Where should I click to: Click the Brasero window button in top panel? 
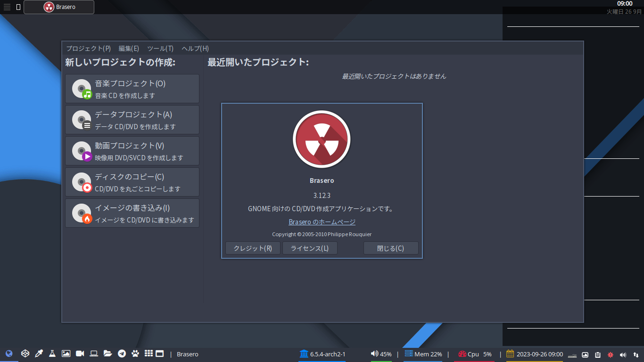[59, 7]
